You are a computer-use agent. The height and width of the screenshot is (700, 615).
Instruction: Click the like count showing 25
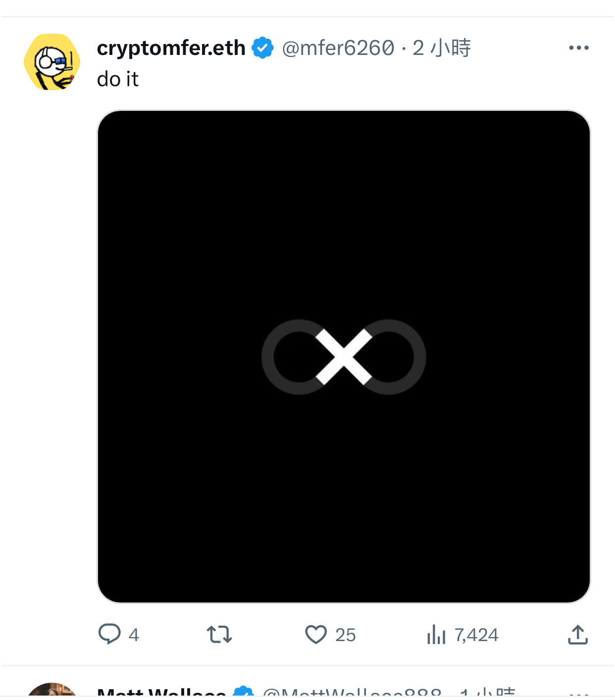[346, 635]
